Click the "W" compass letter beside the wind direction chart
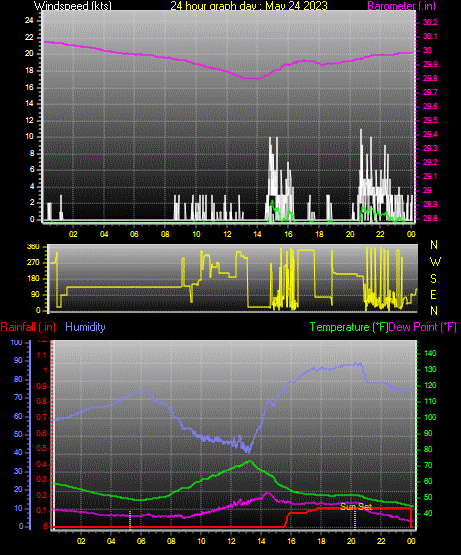The height and width of the screenshot is (555, 461). coord(435,262)
